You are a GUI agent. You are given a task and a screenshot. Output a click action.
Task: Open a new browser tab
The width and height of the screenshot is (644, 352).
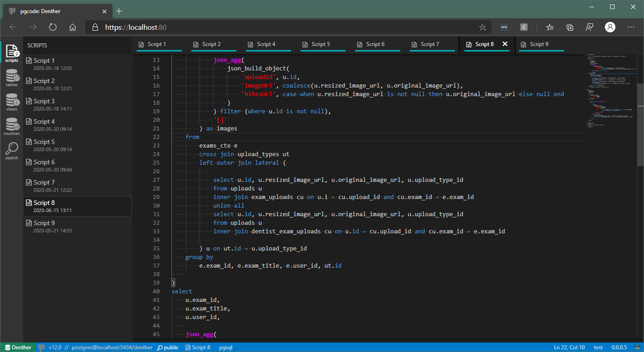119,11
